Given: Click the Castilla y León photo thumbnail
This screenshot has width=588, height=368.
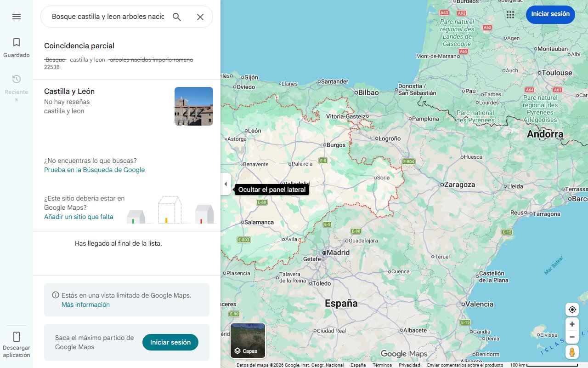Looking at the screenshot, I should tap(193, 106).
